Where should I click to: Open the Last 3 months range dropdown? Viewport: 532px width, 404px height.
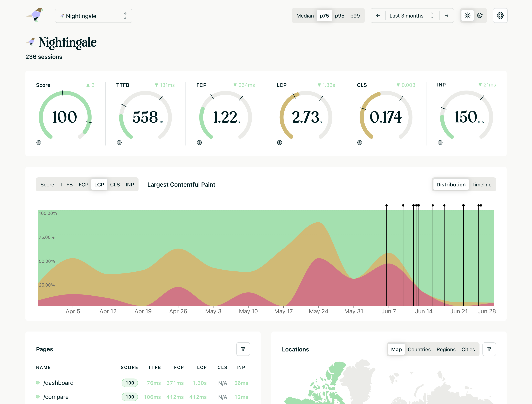[x=412, y=16]
